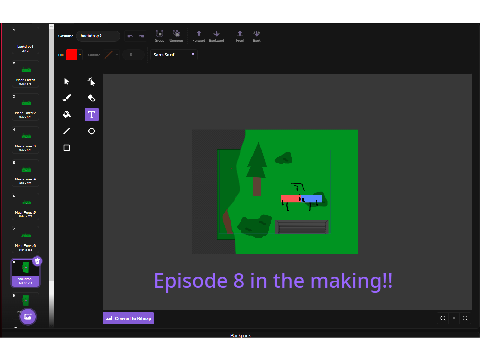Select the Brush tool
This screenshot has height=360, width=480.
coord(67,98)
